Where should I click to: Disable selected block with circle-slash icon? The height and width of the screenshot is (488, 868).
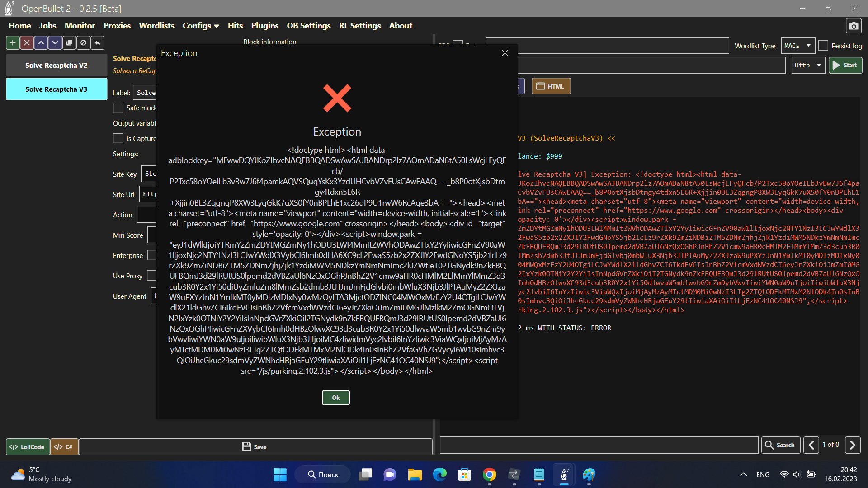click(x=83, y=42)
